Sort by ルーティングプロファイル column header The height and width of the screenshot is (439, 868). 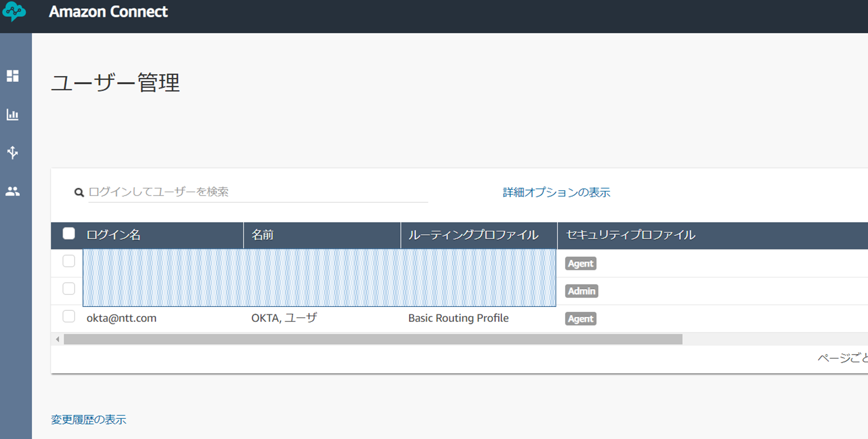pos(473,235)
